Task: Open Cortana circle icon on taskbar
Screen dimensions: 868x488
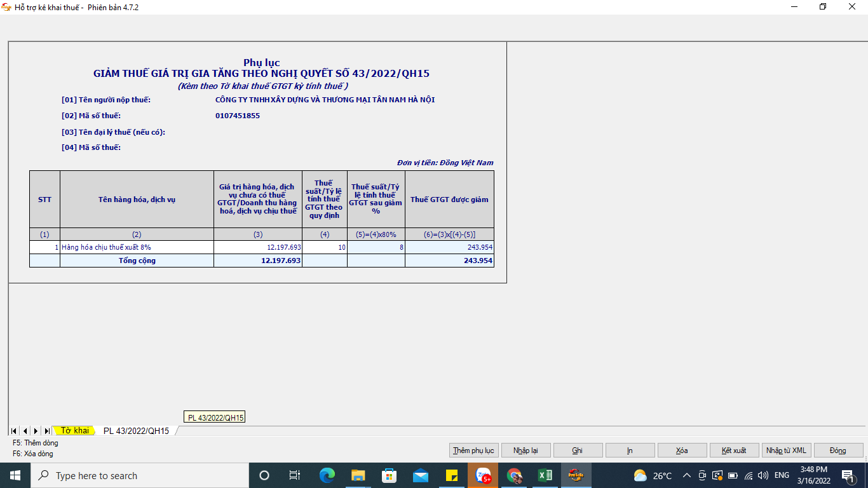Action: click(x=264, y=475)
